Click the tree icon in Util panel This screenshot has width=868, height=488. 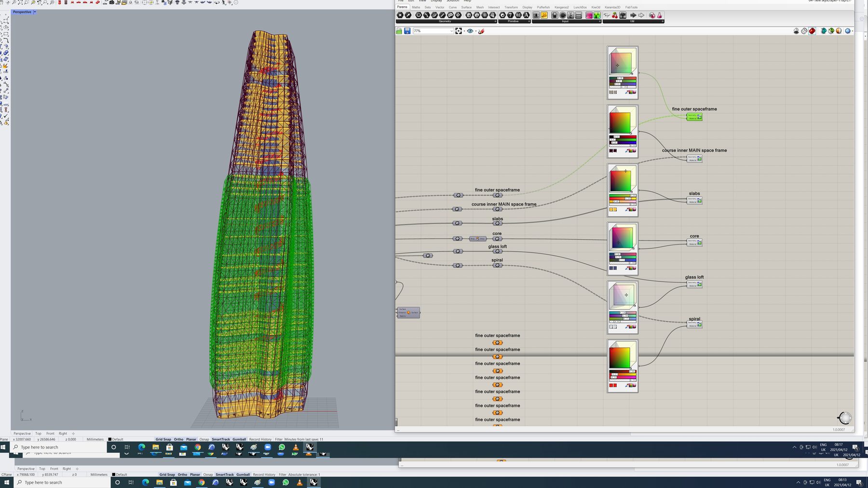[x=623, y=15]
